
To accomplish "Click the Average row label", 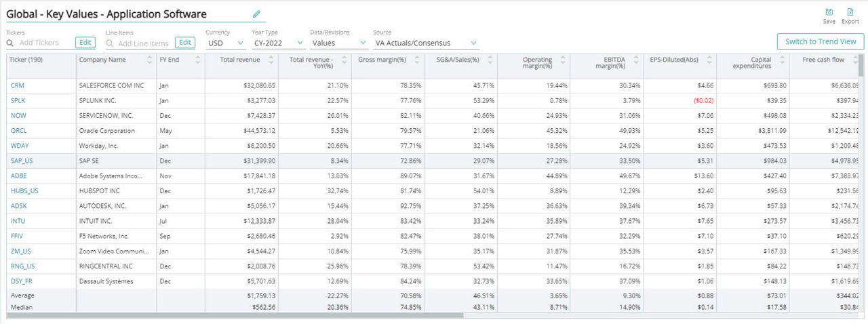I will (x=22, y=296).
